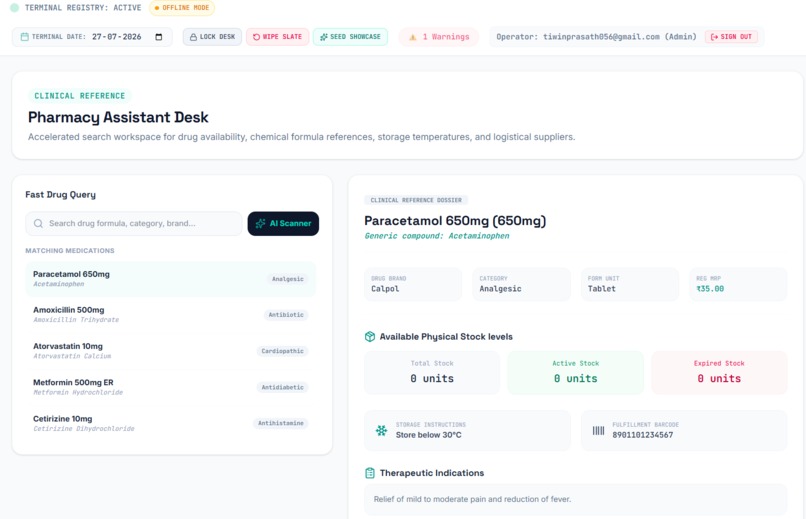Click the operator email text
806x519 pixels.
tap(601, 37)
